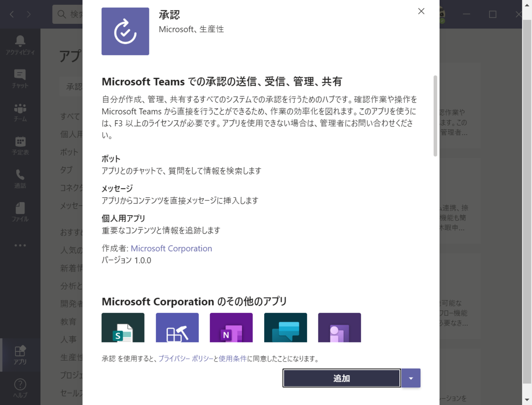
Task: Open 予定表 calendar in the sidebar
Action: point(20,145)
